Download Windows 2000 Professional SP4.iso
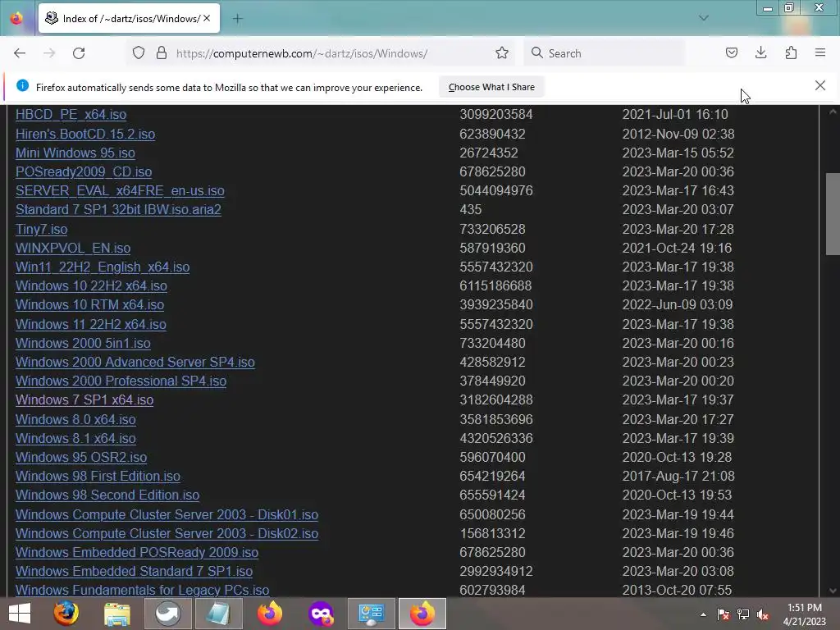 (121, 381)
